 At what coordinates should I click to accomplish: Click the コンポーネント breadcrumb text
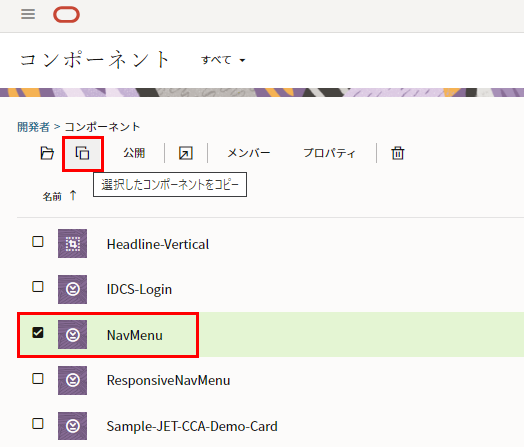coord(102,127)
